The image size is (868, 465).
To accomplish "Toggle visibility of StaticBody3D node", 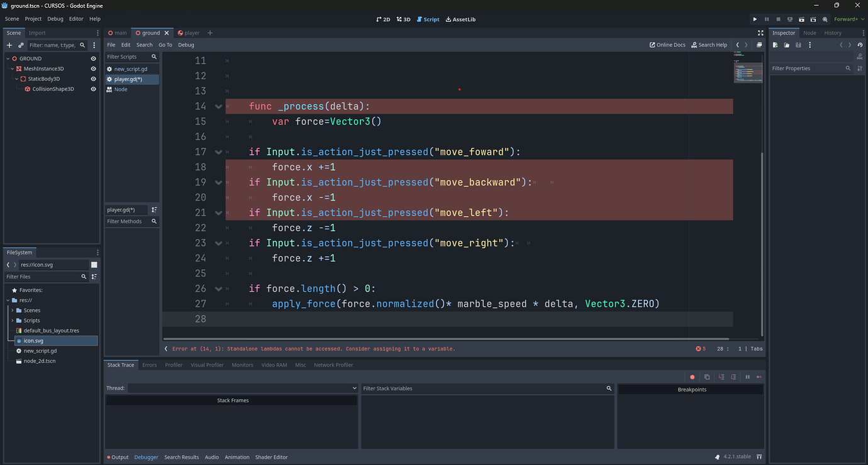I will tap(94, 79).
